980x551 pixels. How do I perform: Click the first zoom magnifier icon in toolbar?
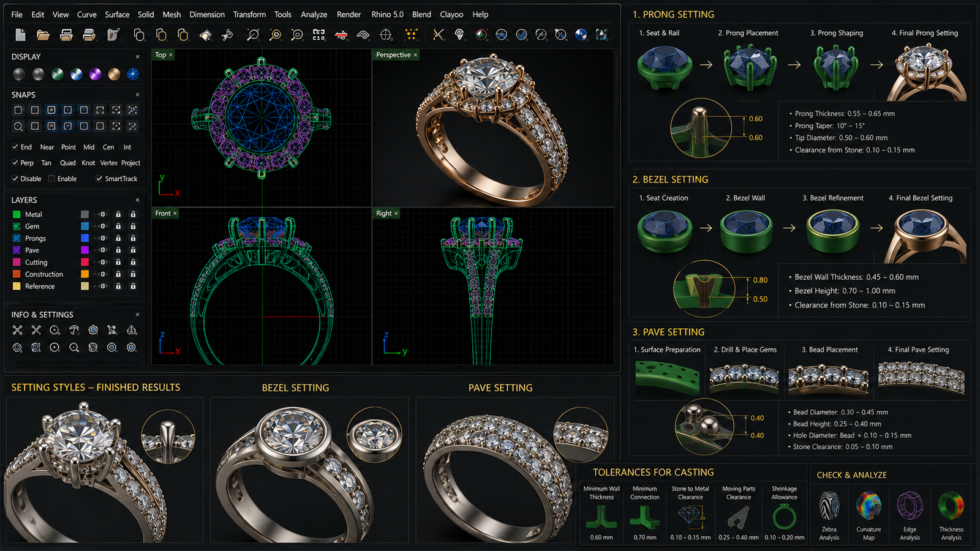(x=252, y=35)
